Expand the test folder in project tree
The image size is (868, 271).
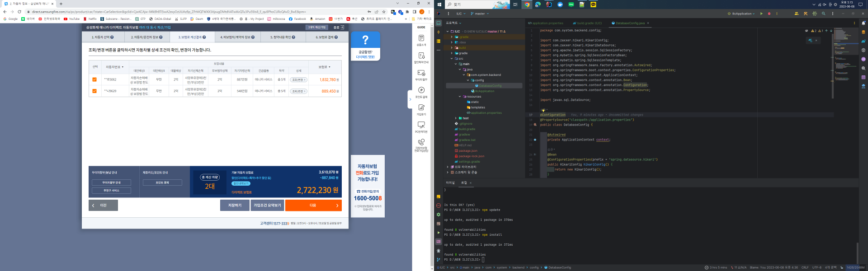pos(455,118)
